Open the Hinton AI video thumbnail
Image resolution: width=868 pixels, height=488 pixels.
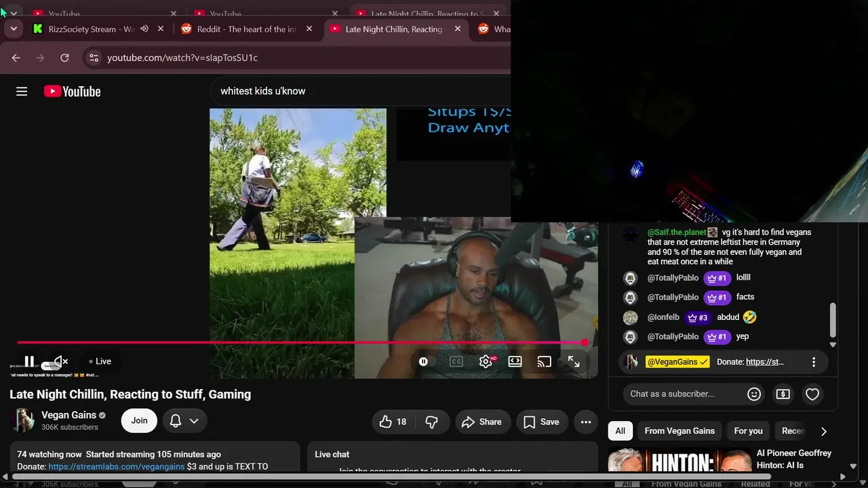(679, 462)
